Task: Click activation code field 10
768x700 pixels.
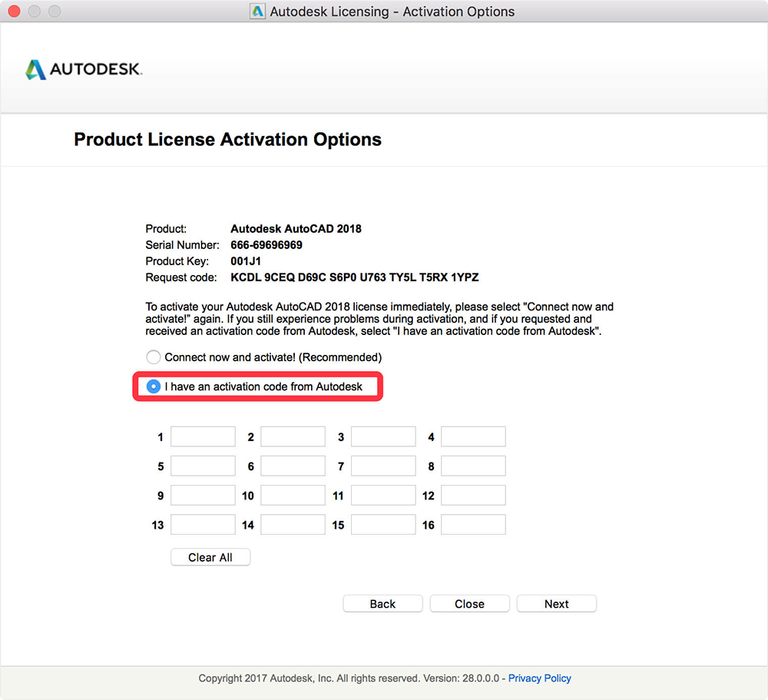Action: coord(293,495)
